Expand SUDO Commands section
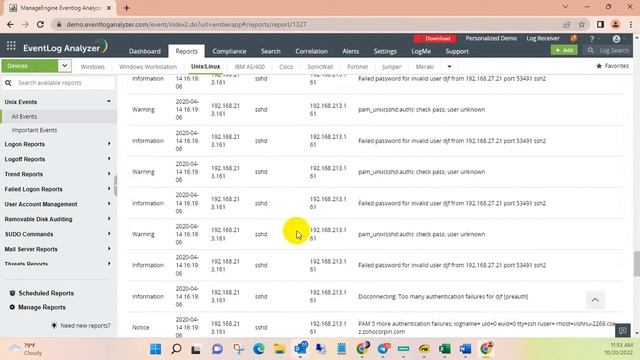 click(109, 234)
